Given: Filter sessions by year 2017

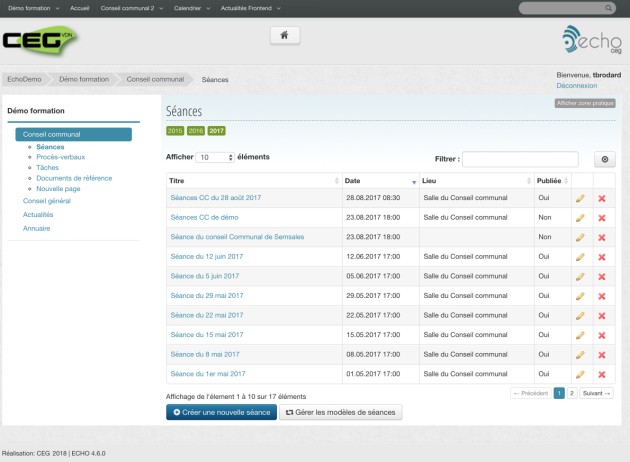Looking at the screenshot, I should pyautogui.click(x=217, y=131).
